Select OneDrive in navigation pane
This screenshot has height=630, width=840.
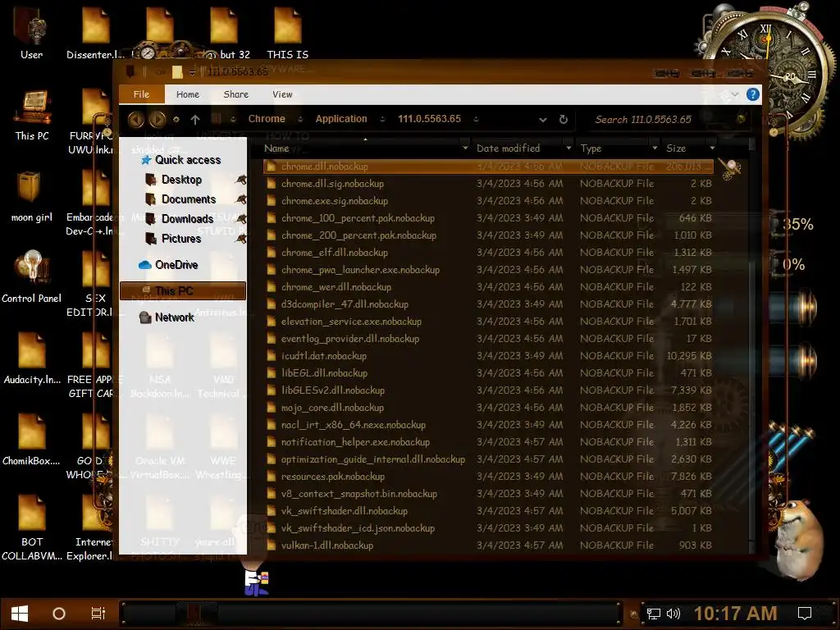pos(176,265)
